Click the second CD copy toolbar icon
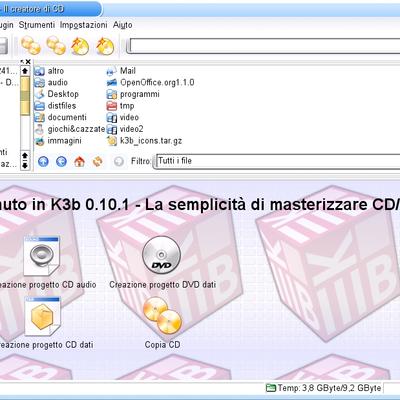400x400 pixels. pyautogui.click(x=56, y=46)
